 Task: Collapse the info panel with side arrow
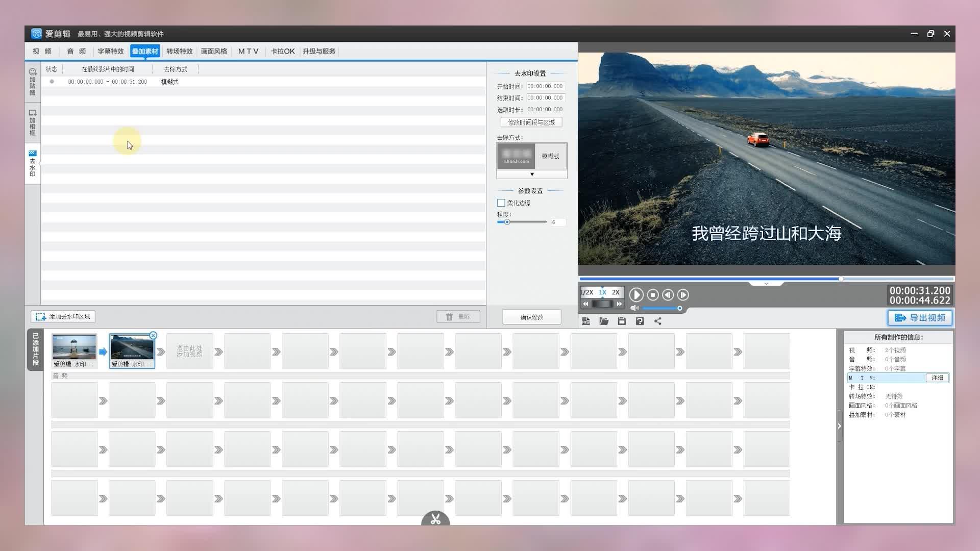click(839, 426)
